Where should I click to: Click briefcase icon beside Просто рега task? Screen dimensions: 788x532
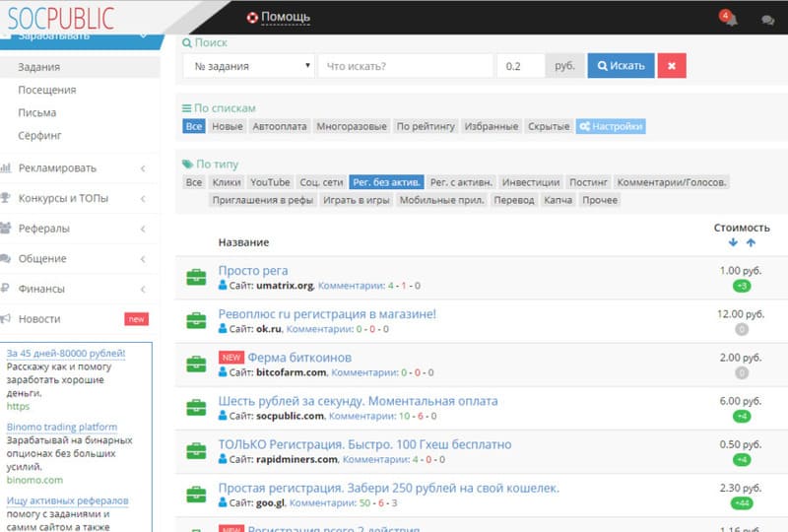click(x=196, y=278)
